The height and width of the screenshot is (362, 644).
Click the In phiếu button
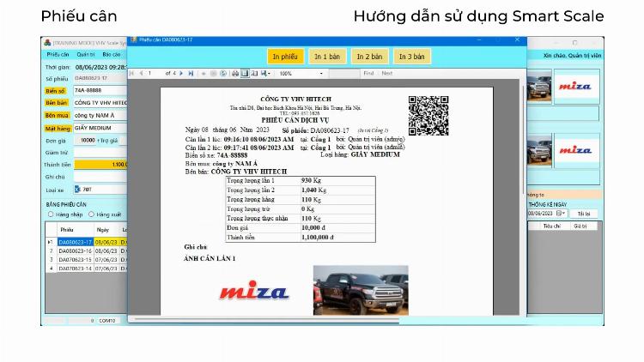click(x=285, y=57)
